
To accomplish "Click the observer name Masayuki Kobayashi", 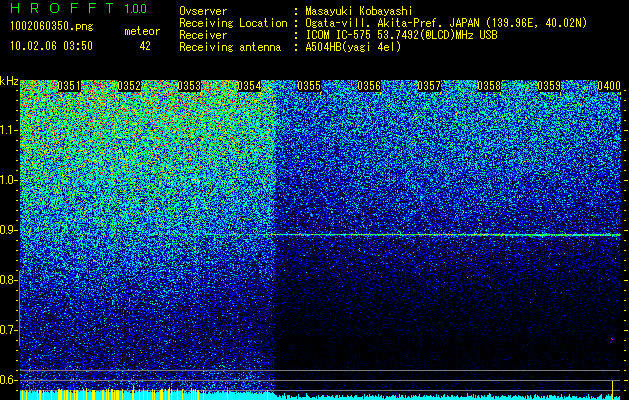I will 359,11.
